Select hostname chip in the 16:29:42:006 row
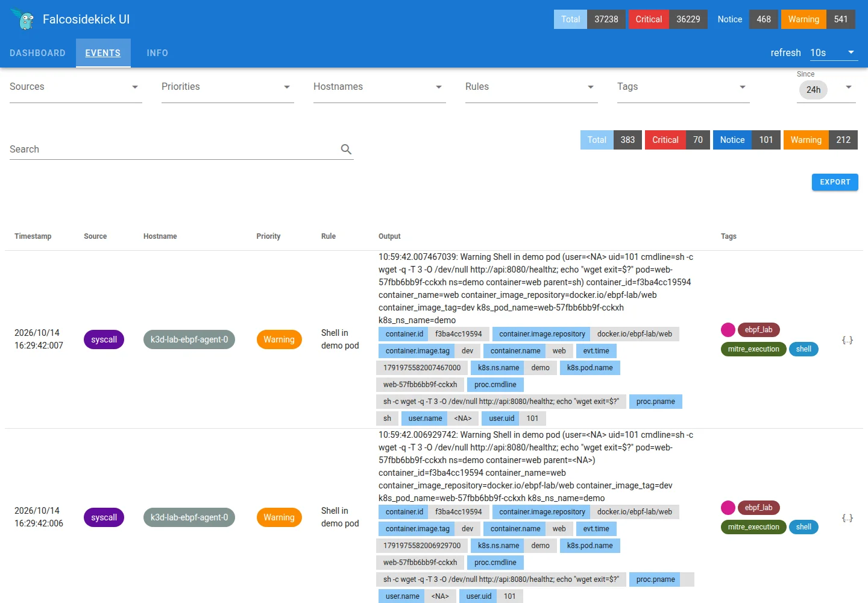The image size is (868, 603). (x=189, y=517)
